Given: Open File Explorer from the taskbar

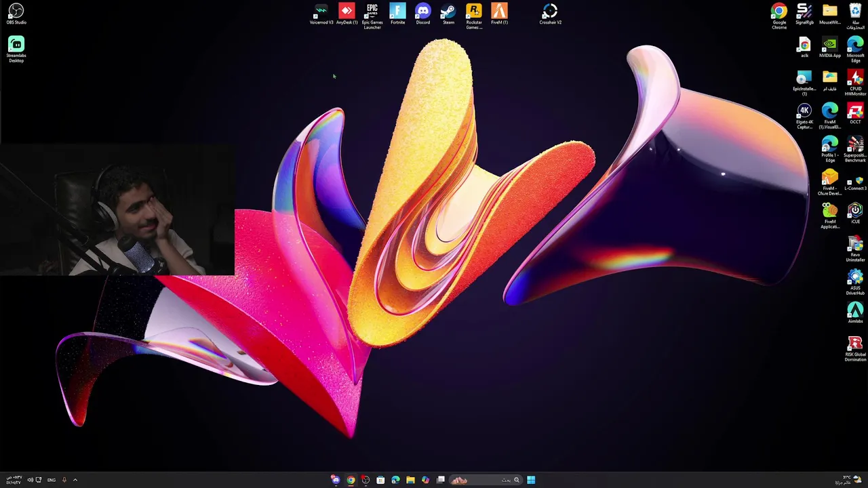Looking at the screenshot, I should click(410, 480).
